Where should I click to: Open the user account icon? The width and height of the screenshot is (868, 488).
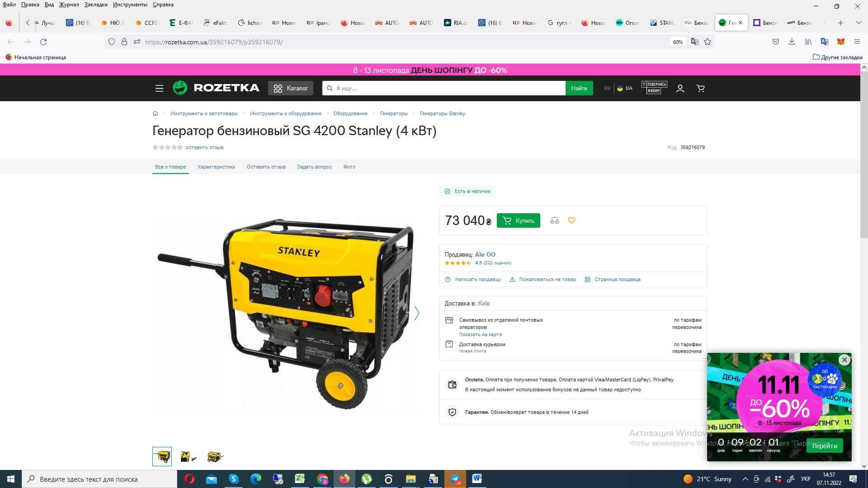point(680,88)
